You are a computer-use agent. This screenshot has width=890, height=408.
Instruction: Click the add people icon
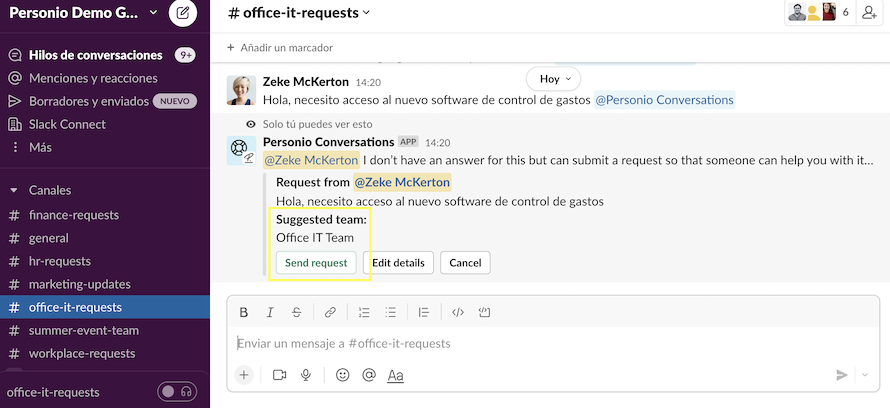click(x=869, y=12)
